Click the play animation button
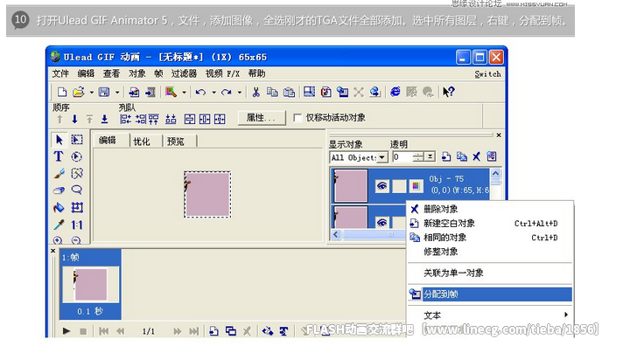 click(x=66, y=331)
